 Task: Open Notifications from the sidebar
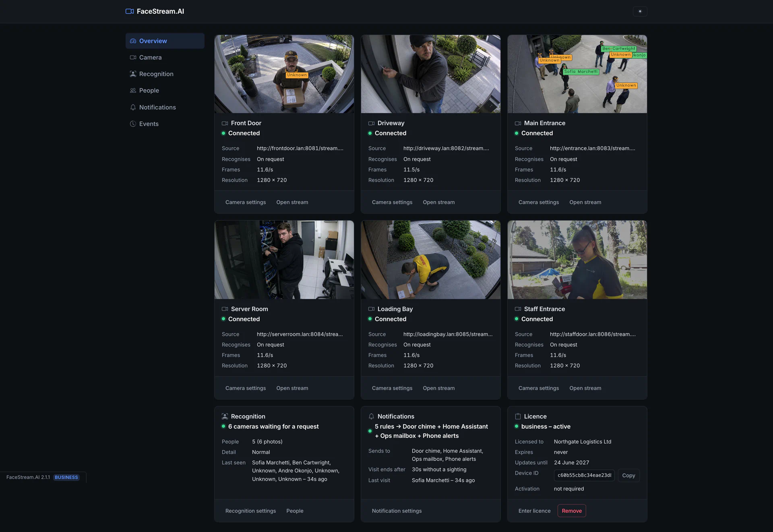[165, 107]
